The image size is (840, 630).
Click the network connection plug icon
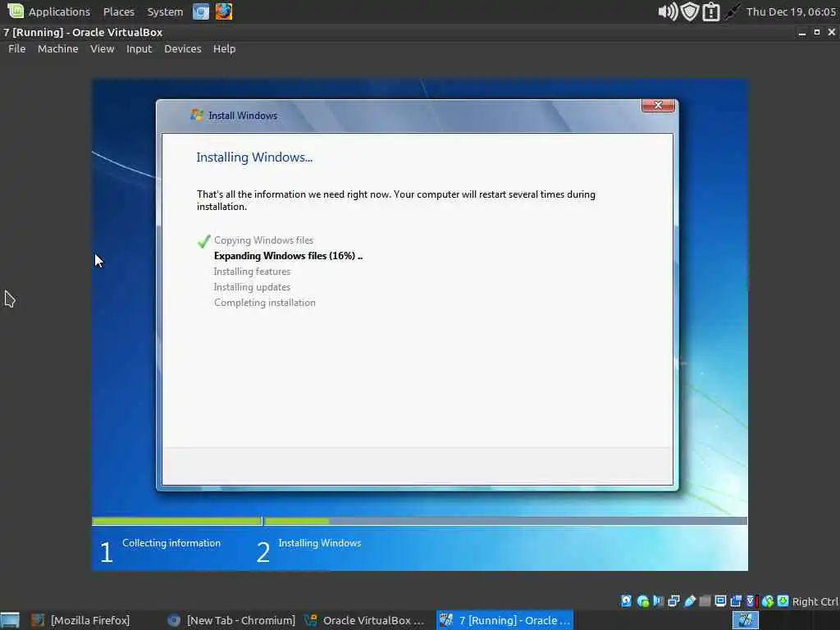pyautogui.click(x=732, y=11)
